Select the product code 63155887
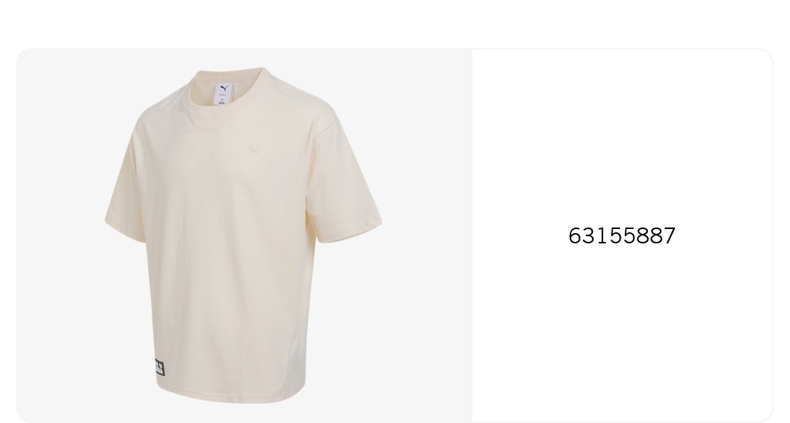This screenshot has height=423, width=790. pyautogui.click(x=622, y=236)
